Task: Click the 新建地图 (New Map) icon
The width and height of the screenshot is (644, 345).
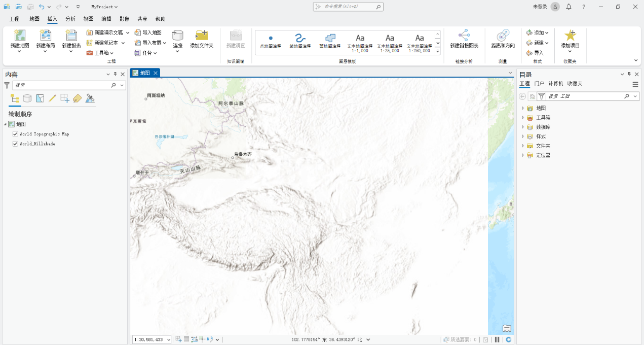Action: (20, 36)
